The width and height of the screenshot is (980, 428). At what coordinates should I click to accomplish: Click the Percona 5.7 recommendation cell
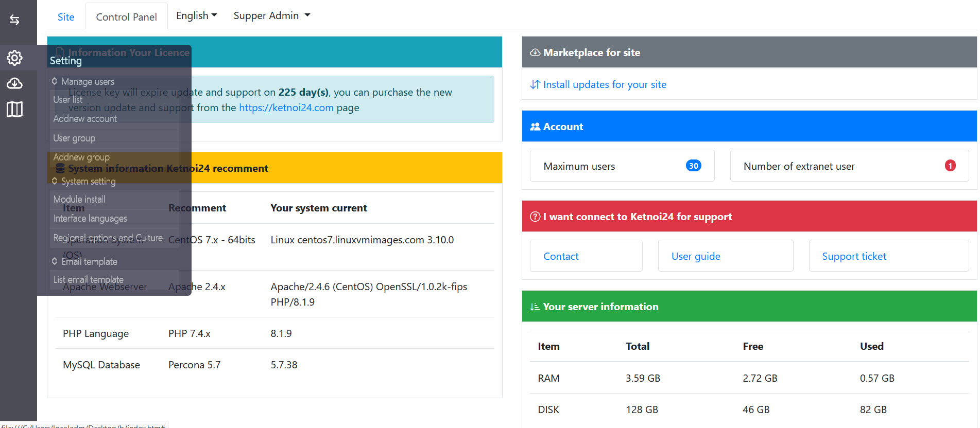coord(194,365)
